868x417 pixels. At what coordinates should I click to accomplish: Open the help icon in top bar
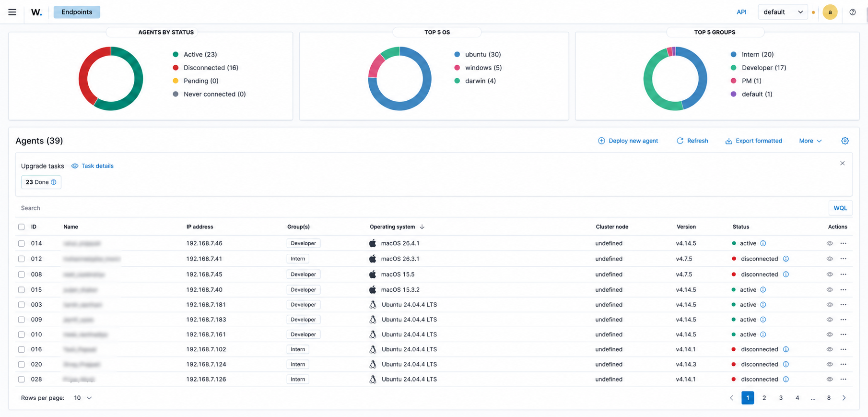pyautogui.click(x=852, y=12)
